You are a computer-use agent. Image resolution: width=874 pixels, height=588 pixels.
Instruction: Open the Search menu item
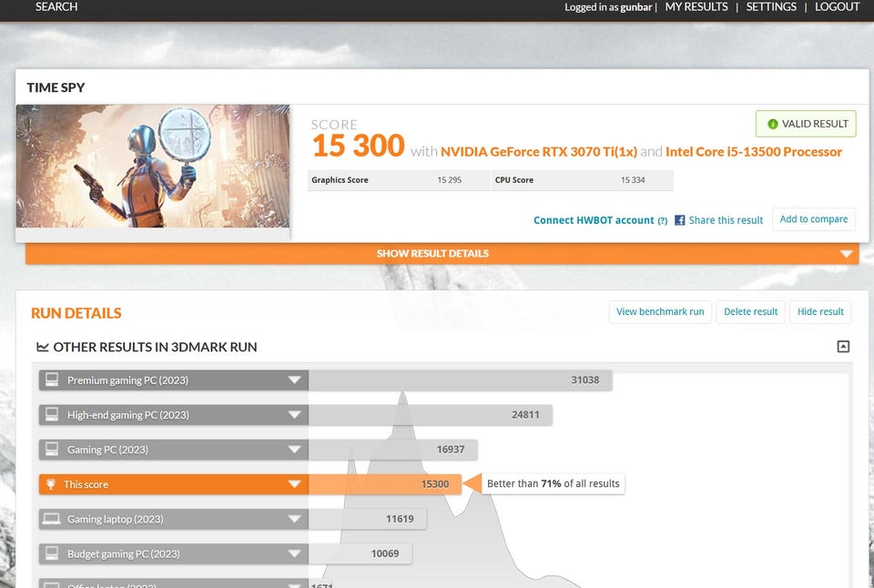56,7
